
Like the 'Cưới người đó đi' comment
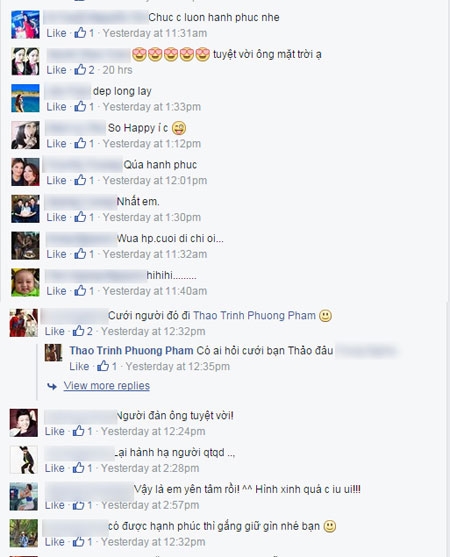(55, 331)
